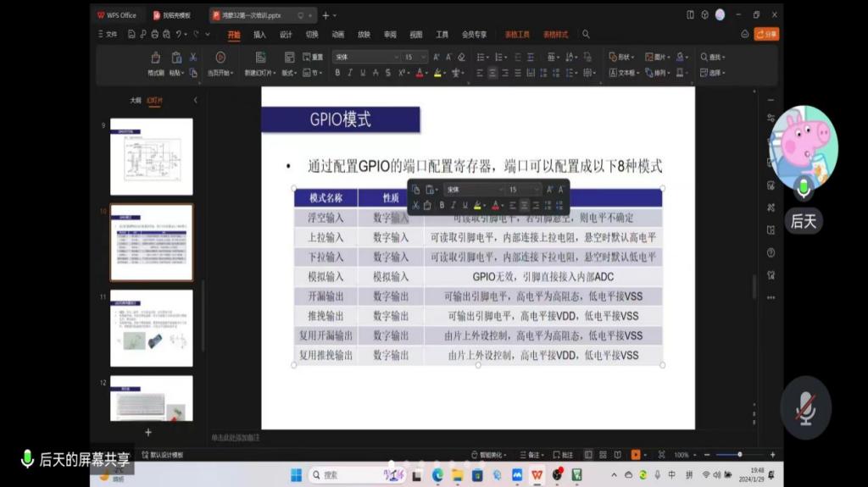Click the Format Painter (格式刷) icon
Screen dimensions: 868x487
(x=155, y=58)
